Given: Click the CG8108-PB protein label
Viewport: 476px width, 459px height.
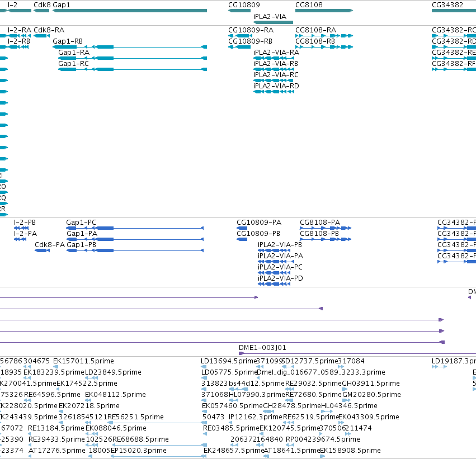Looking at the screenshot, I should click(319, 234).
